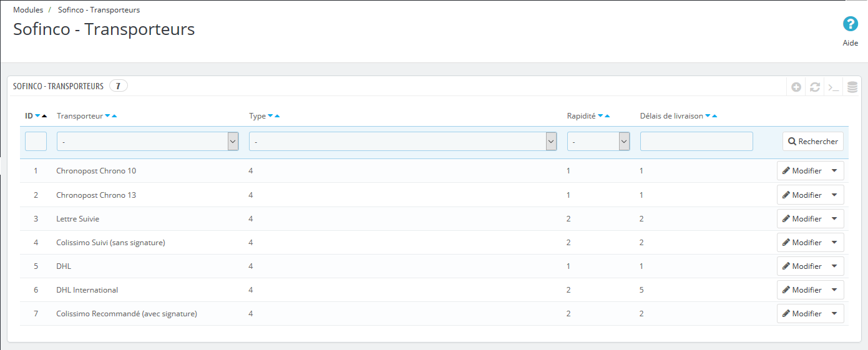Sort ID column descending arrow

point(37,116)
